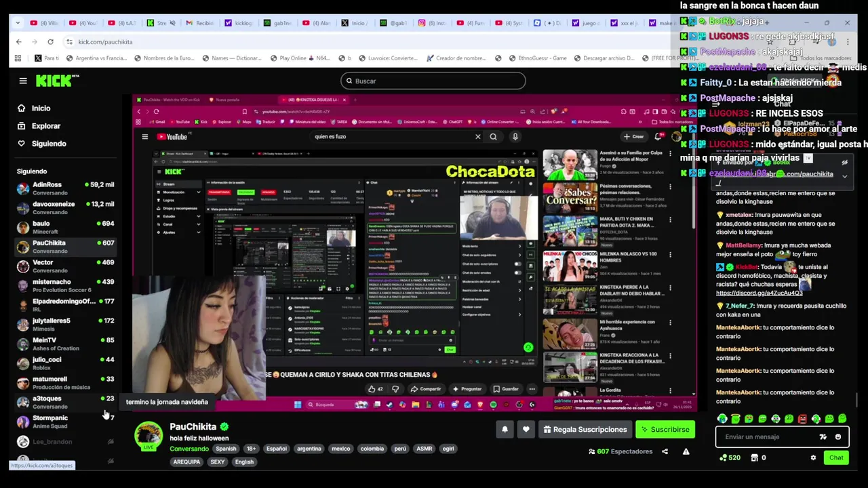Open the davooxeneize channel in the following list

tap(66, 207)
